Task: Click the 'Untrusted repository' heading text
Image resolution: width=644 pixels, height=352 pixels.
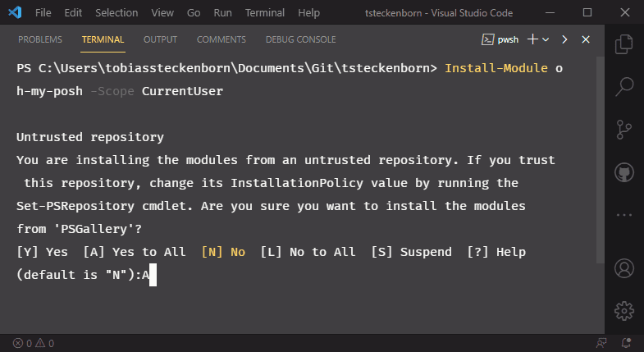Action: point(90,137)
